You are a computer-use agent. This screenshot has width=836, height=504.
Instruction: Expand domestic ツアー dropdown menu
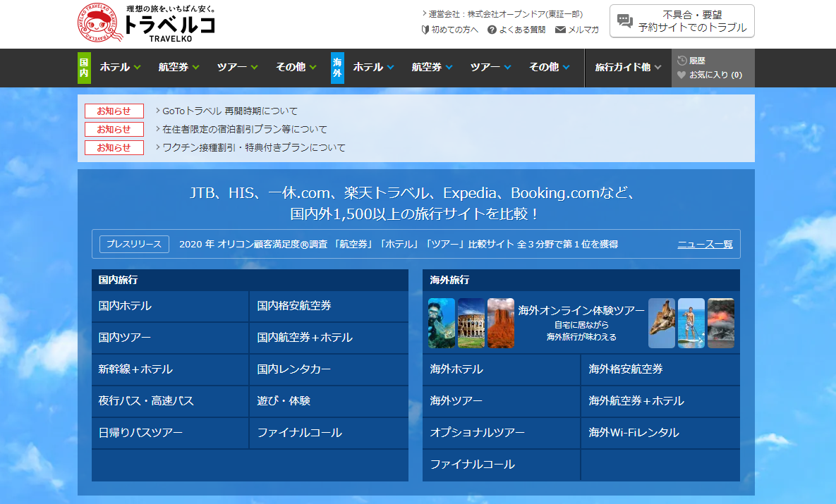point(237,67)
